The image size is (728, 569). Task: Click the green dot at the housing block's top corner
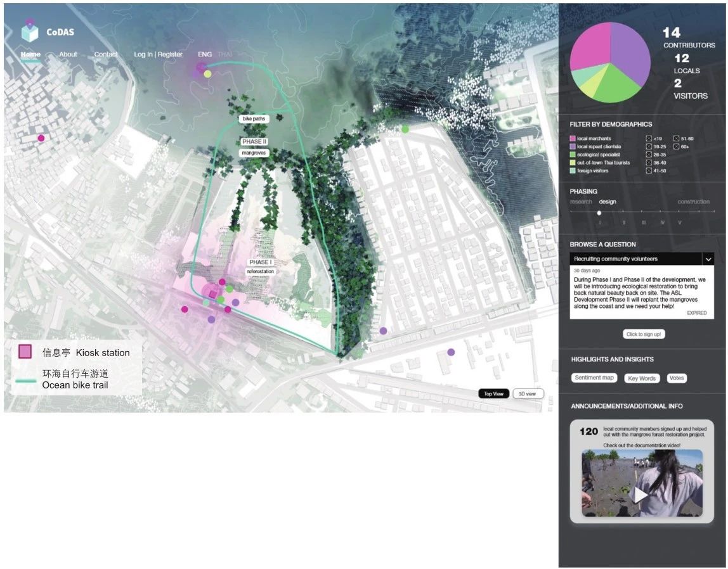pyautogui.click(x=405, y=129)
